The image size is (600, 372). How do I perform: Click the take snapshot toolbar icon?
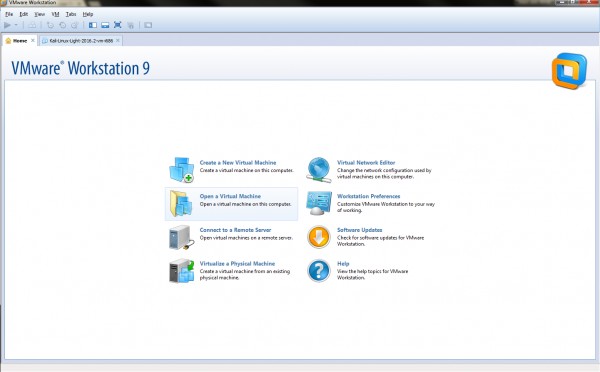click(50, 25)
